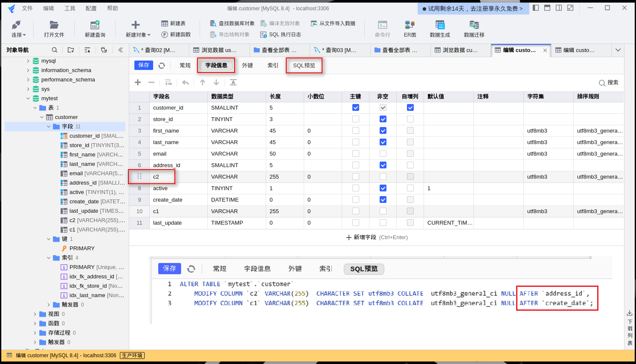Screen dimensions: 636x364
Task: Start 数据迁移 (data migration)
Action: [x=473, y=29]
